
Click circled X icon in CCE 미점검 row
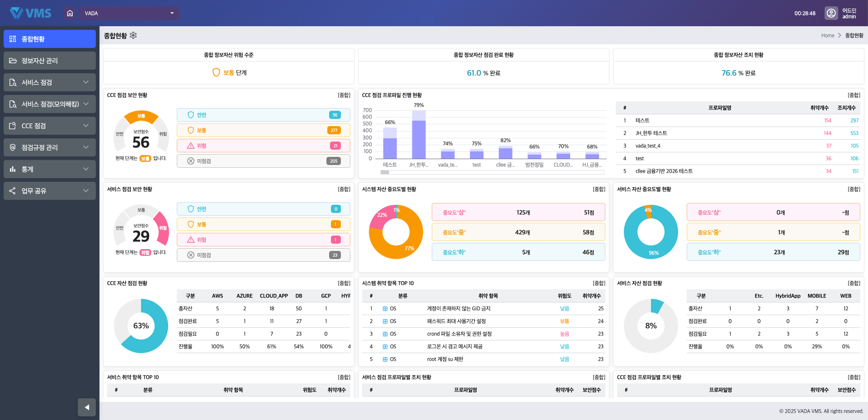click(191, 161)
